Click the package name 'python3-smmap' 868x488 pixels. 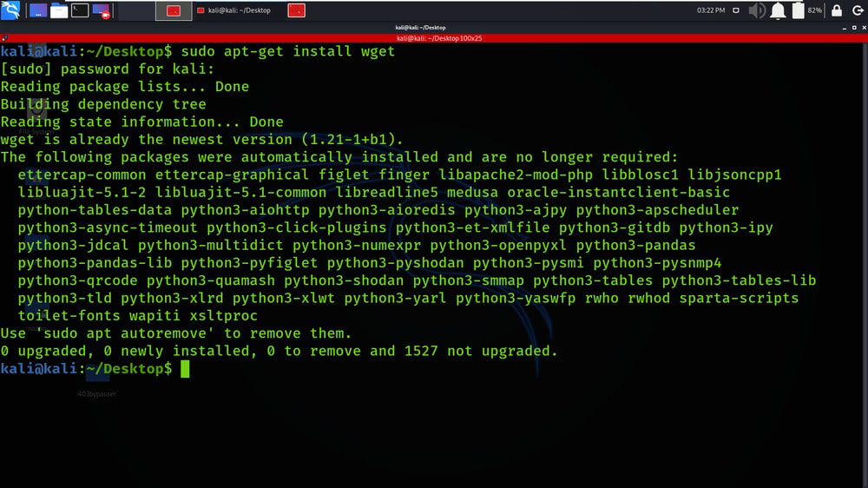click(469, 280)
